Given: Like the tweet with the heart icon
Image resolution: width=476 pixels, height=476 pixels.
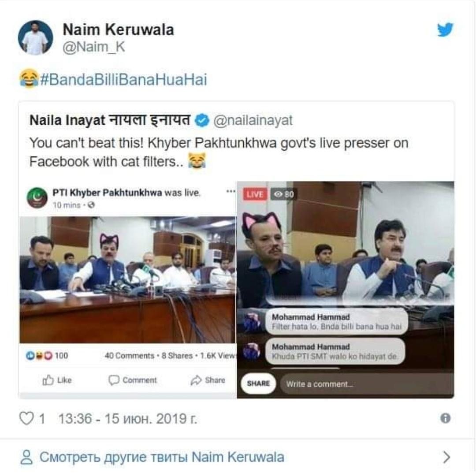Looking at the screenshot, I should [26, 418].
